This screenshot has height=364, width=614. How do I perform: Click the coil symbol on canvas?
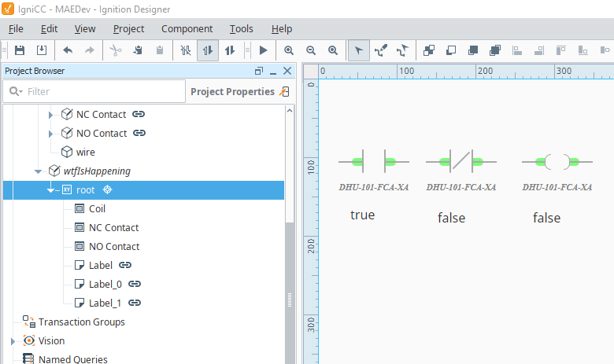[x=557, y=161]
